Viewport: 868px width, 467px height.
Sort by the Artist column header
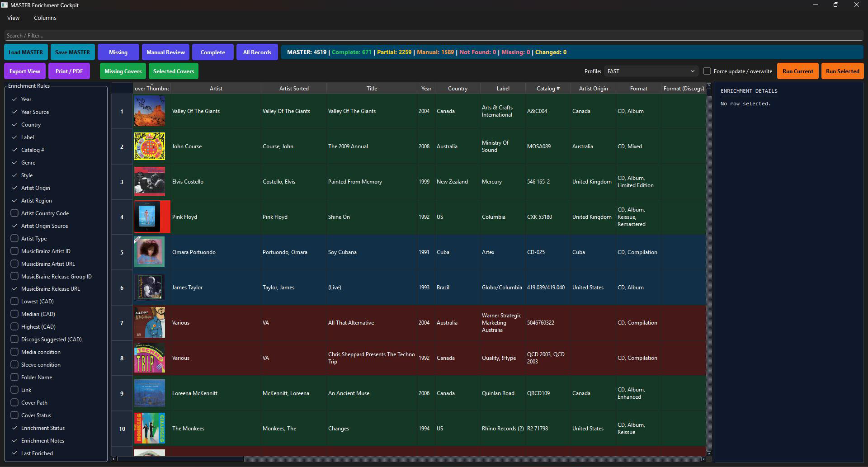point(216,89)
